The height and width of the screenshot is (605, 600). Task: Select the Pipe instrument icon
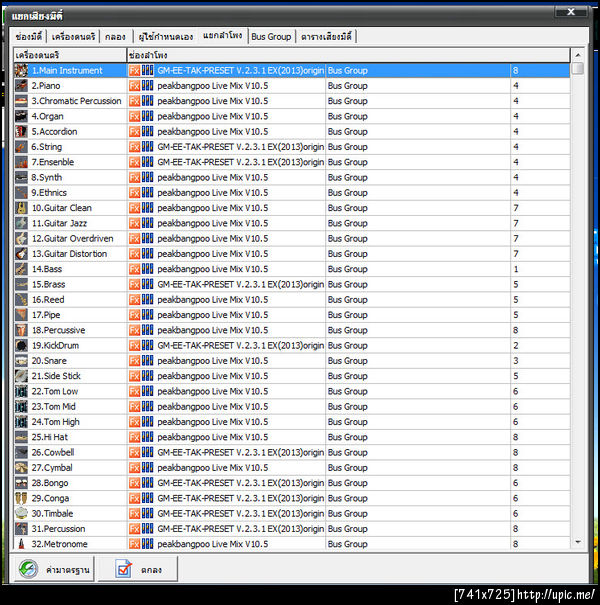pyautogui.click(x=21, y=315)
